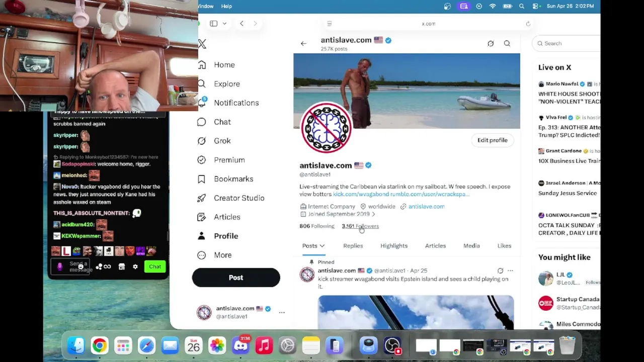Open the kick.com/wvagabond link in bio

click(x=361, y=194)
